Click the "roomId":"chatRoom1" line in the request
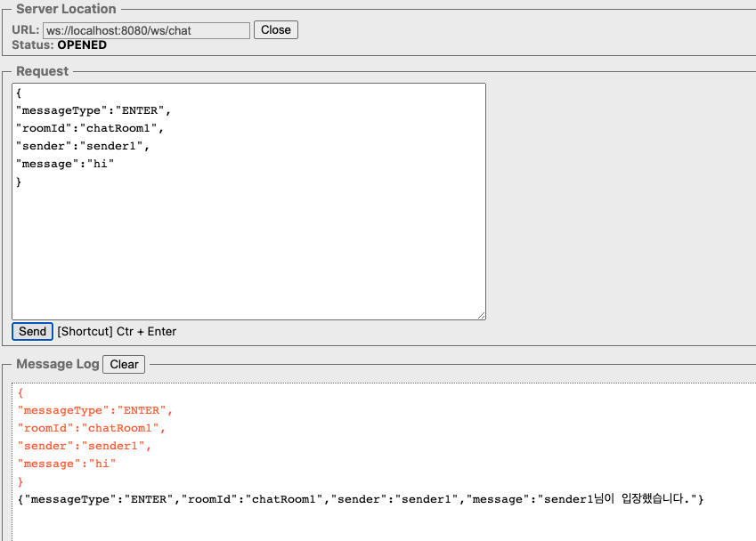 tap(90, 128)
